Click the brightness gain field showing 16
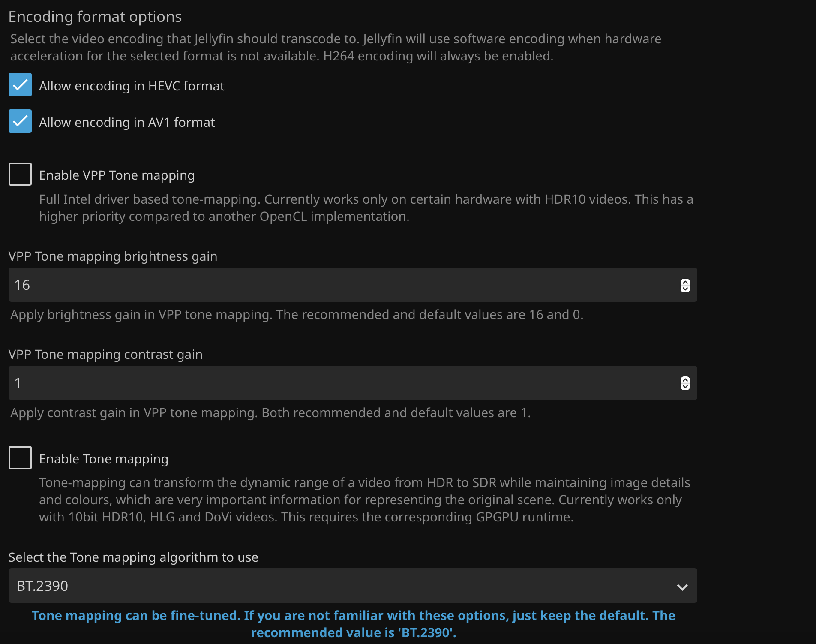816x644 pixels. pyautogui.click(x=343, y=285)
